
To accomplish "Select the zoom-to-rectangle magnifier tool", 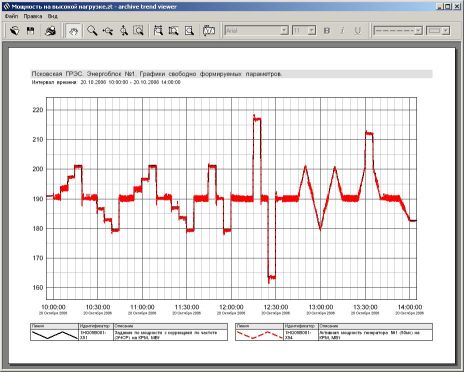I will click(x=138, y=31).
